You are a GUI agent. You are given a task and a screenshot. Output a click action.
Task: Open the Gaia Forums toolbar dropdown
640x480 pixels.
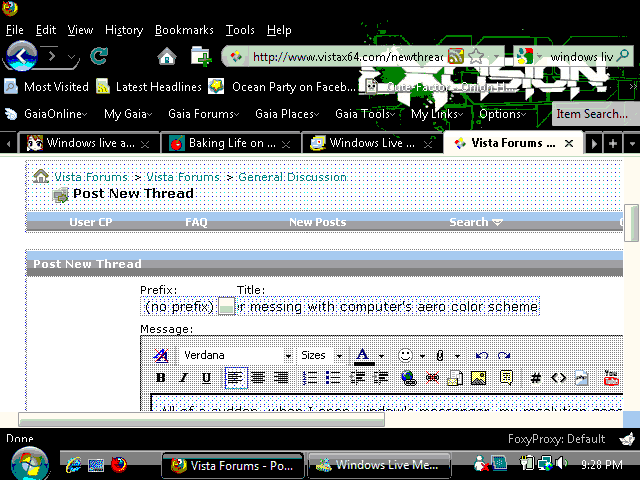pyautogui.click(x=203, y=114)
